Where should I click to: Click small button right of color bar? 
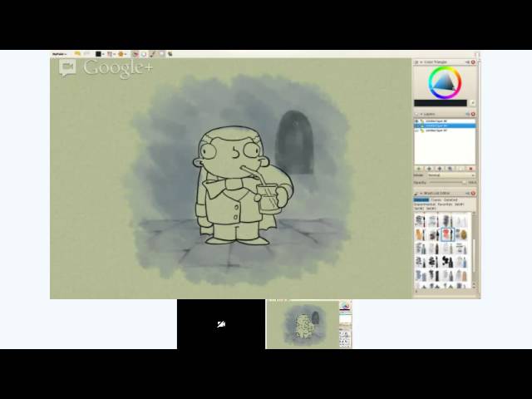pyautogui.click(x=473, y=103)
